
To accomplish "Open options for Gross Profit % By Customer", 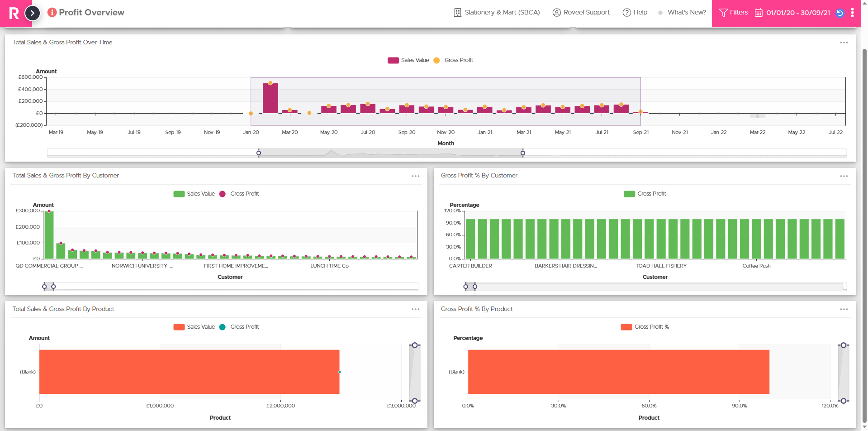I will [844, 176].
